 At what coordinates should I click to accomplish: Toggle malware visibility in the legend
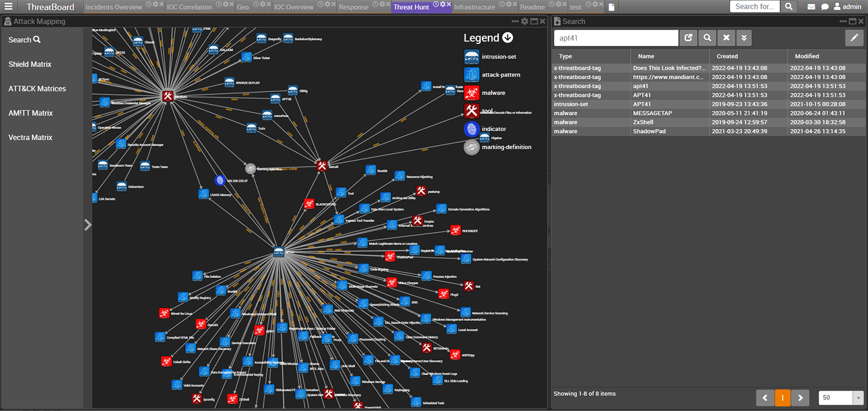point(472,92)
